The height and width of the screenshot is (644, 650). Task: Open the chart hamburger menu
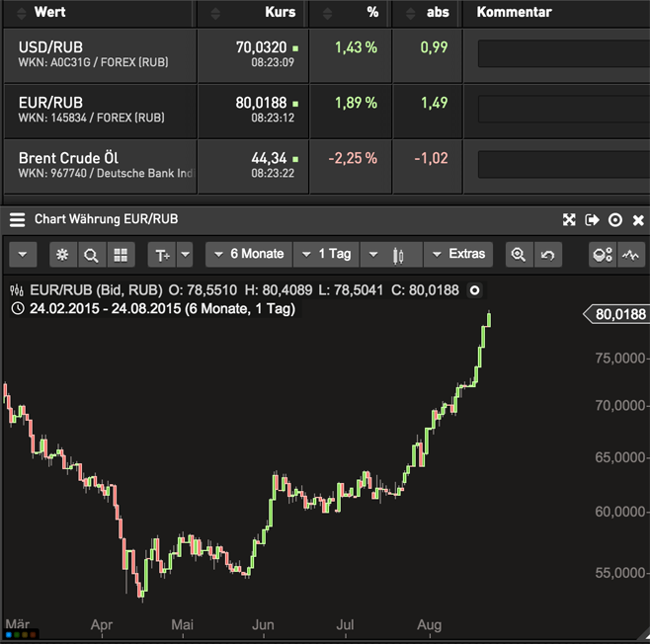pyautogui.click(x=17, y=219)
